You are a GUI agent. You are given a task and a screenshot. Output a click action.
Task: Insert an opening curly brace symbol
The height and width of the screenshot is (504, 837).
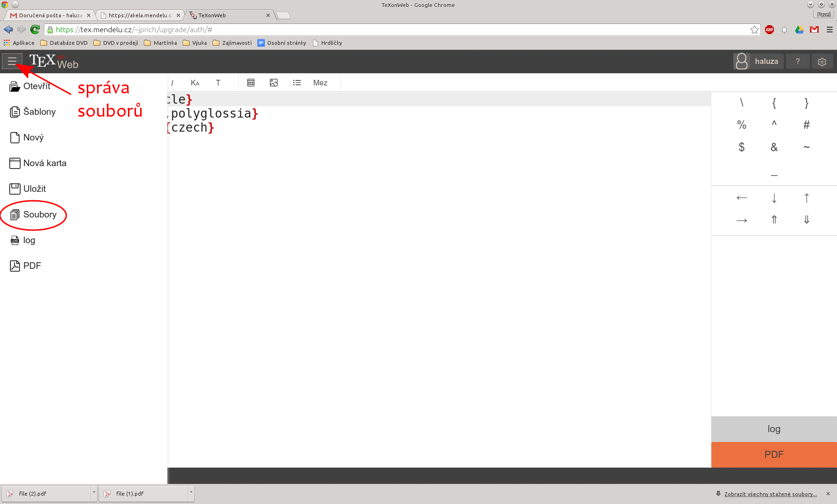coord(774,103)
